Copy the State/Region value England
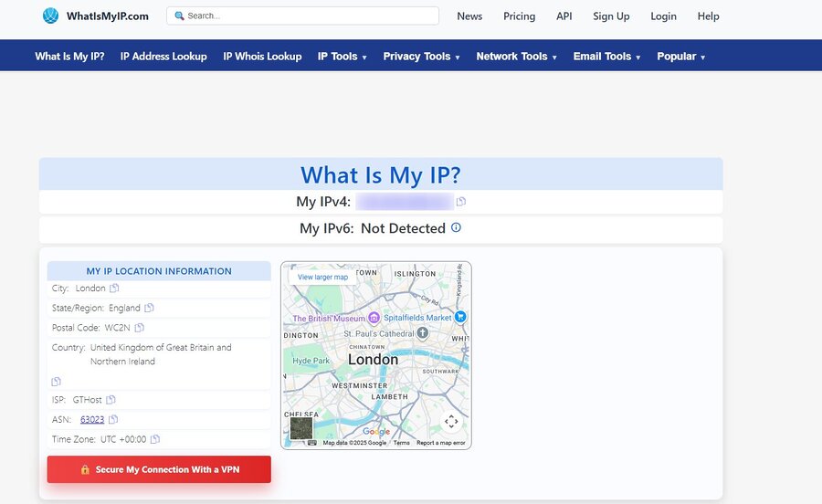This screenshot has width=822, height=504. (149, 308)
